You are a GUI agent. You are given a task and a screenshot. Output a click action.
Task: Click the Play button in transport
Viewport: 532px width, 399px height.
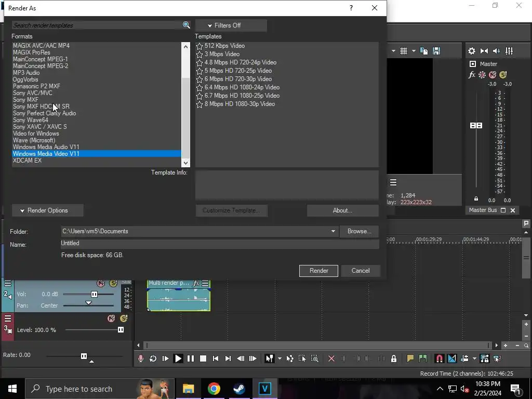[178, 358]
